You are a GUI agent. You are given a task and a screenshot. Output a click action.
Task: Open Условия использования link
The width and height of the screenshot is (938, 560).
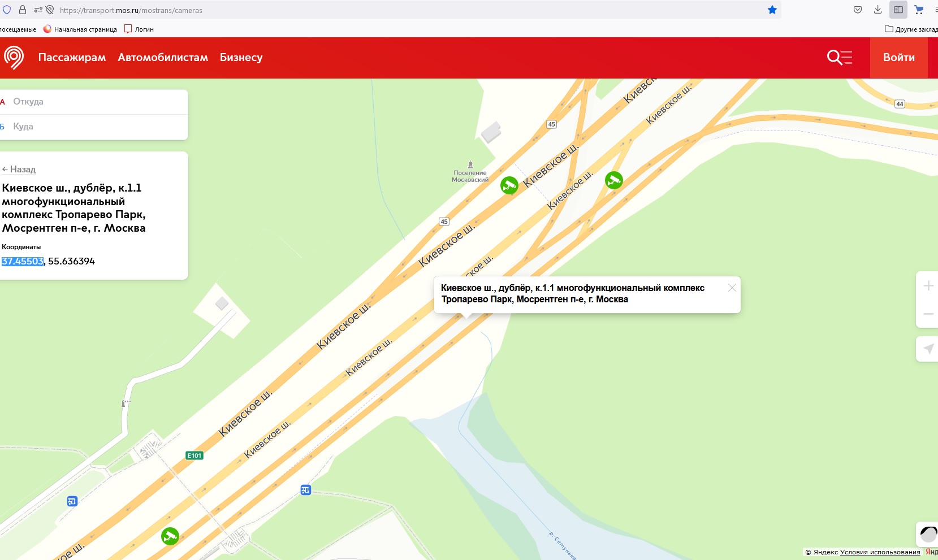click(880, 552)
